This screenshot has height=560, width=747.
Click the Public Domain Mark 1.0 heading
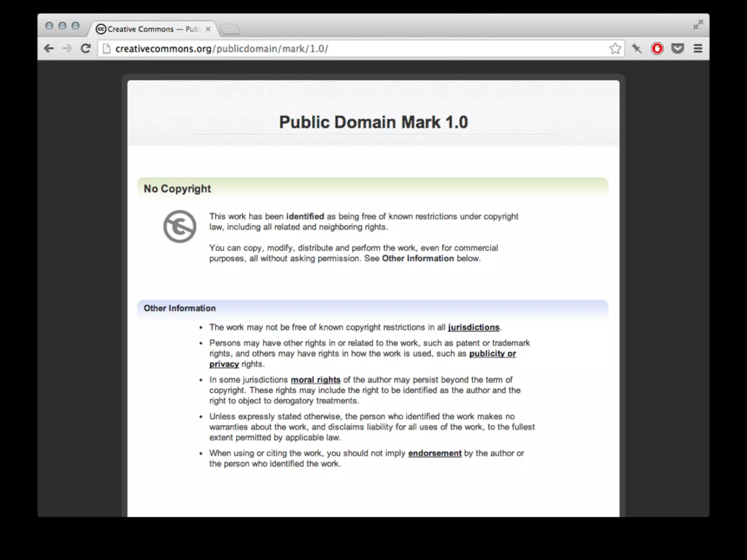[373, 122]
